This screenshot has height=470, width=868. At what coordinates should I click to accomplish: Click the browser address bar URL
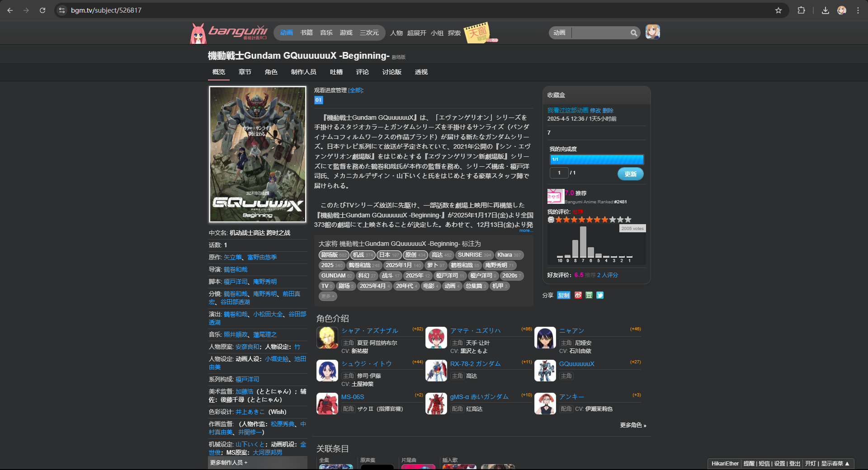point(106,10)
